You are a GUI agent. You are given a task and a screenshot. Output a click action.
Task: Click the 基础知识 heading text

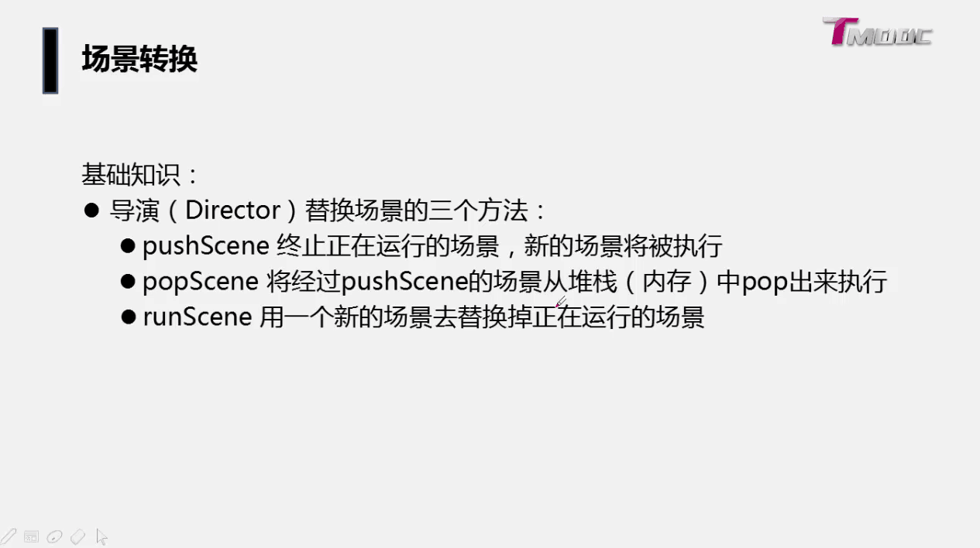pyautogui.click(x=131, y=174)
